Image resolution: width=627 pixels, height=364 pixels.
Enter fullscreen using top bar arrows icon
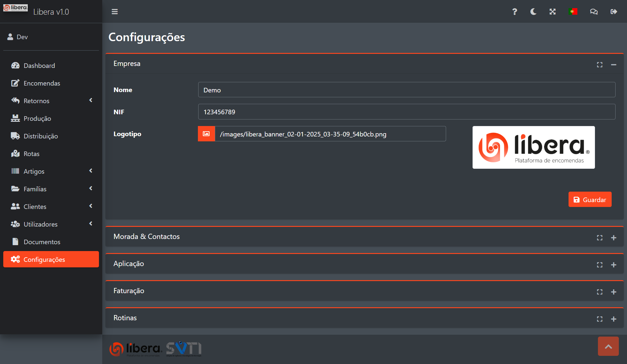[x=553, y=12]
